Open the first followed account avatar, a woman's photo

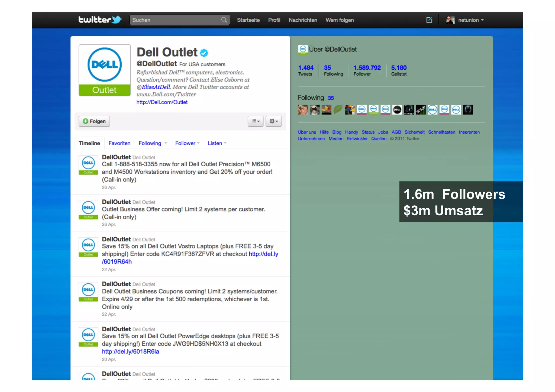[303, 110]
